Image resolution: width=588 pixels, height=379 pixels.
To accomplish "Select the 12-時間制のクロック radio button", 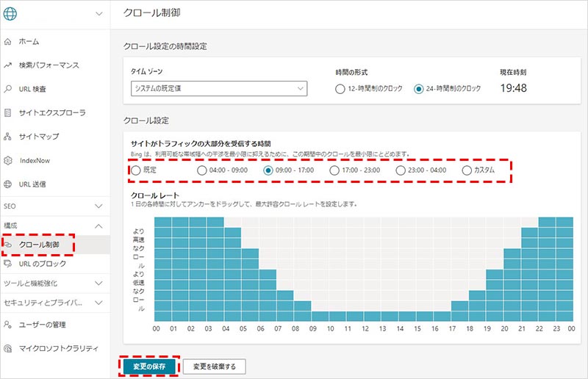I will point(340,89).
